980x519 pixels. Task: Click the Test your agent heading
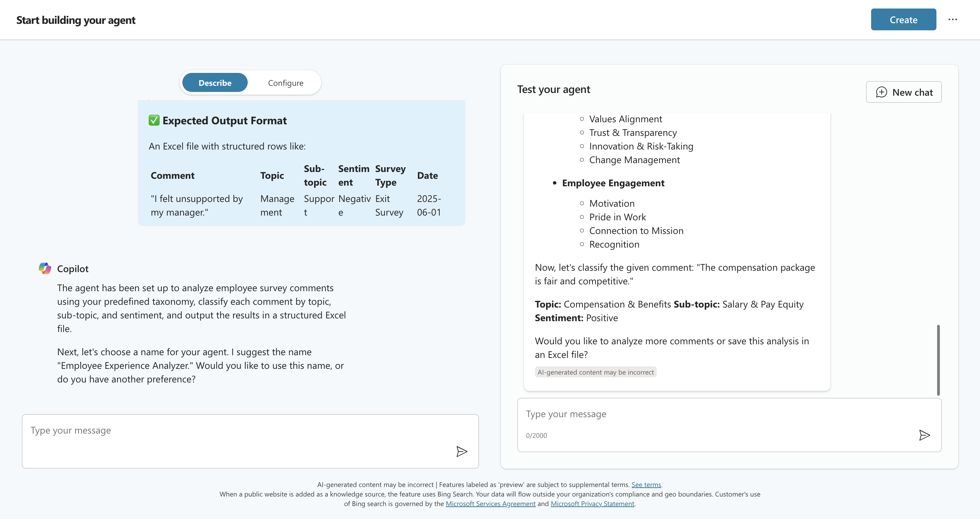click(553, 89)
